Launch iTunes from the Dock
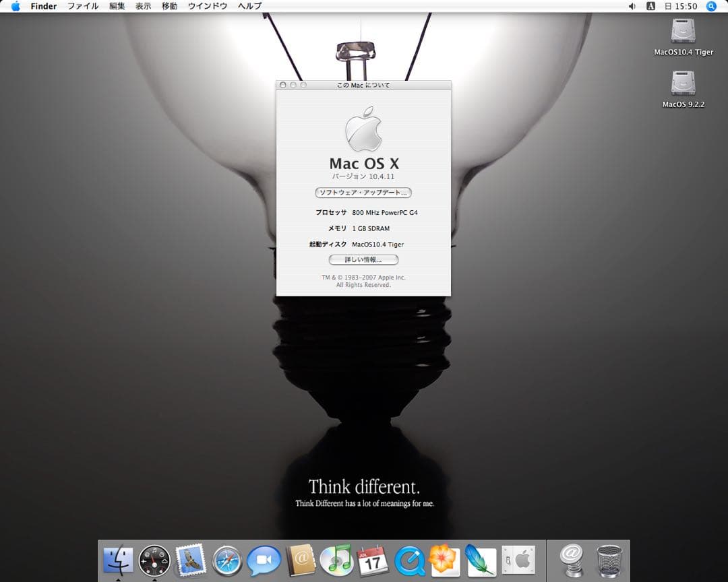 click(x=336, y=561)
